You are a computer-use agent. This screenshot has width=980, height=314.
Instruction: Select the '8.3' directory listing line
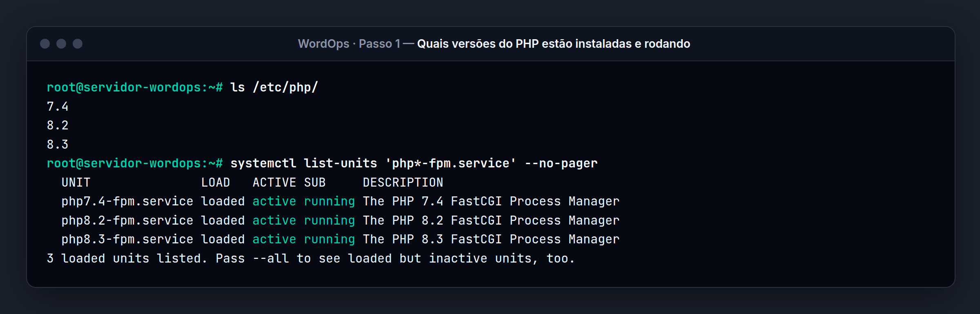[58, 145]
